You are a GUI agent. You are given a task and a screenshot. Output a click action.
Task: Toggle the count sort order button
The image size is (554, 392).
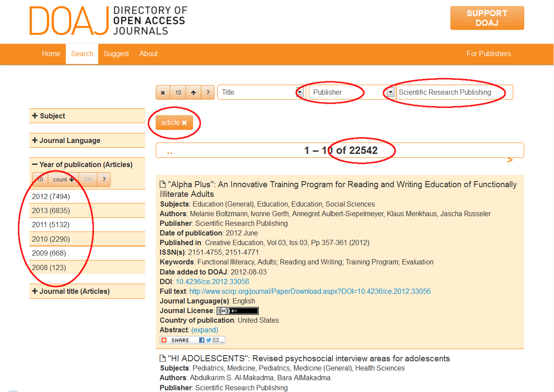point(64,180)
